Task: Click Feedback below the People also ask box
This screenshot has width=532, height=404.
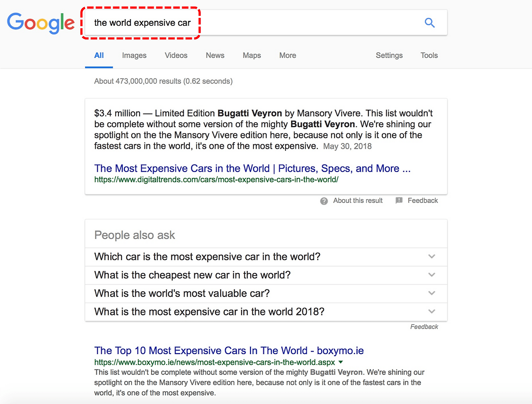Action: [424, 327]
